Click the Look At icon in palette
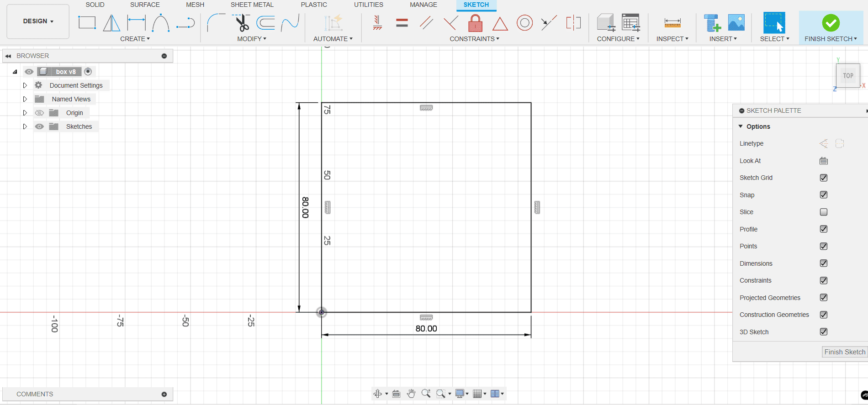This screenshot has width=868, height=405. tap(824, 161)
